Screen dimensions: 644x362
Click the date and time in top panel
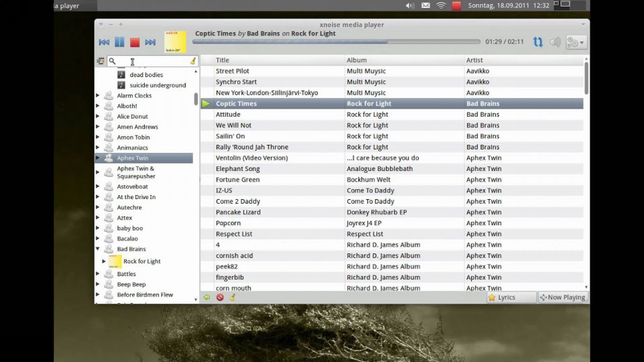click(x=508, y=6)
